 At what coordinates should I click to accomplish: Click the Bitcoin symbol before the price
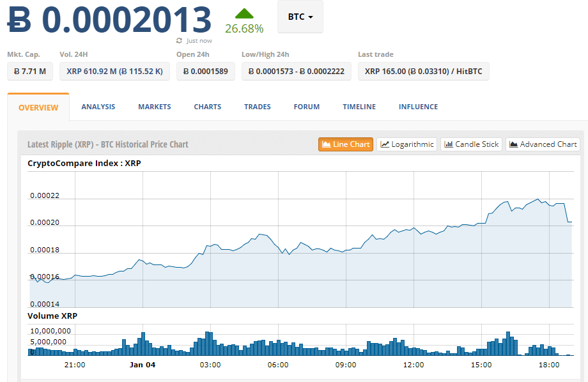(x=19, y=19)
